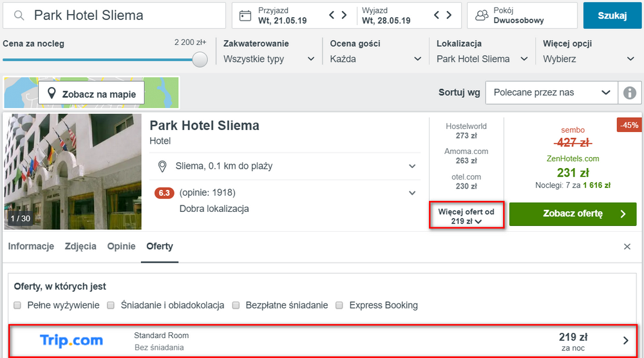This screenshot has width=644, height=358.
Task: Click the green Zobacz ofertę button
Action: (573, 214)
